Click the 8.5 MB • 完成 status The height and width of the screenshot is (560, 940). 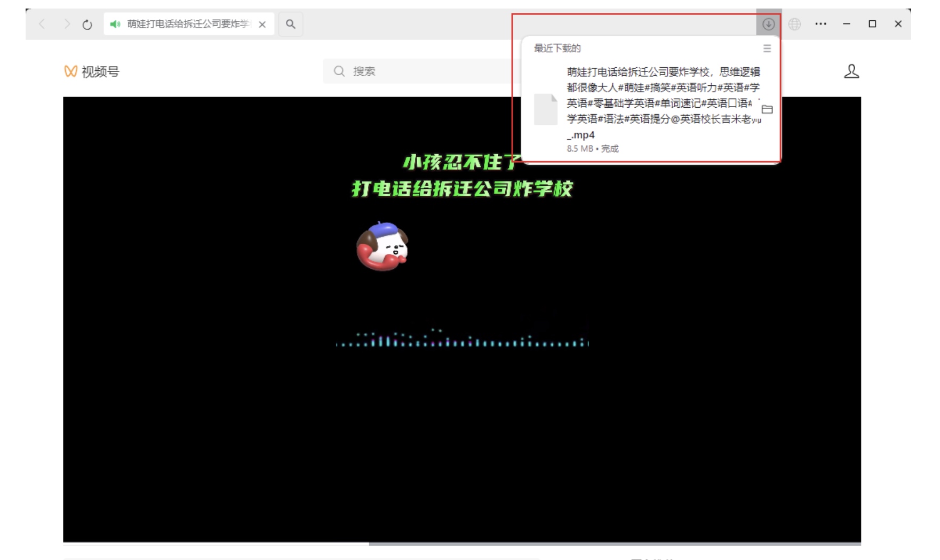[x=593, y=149]
